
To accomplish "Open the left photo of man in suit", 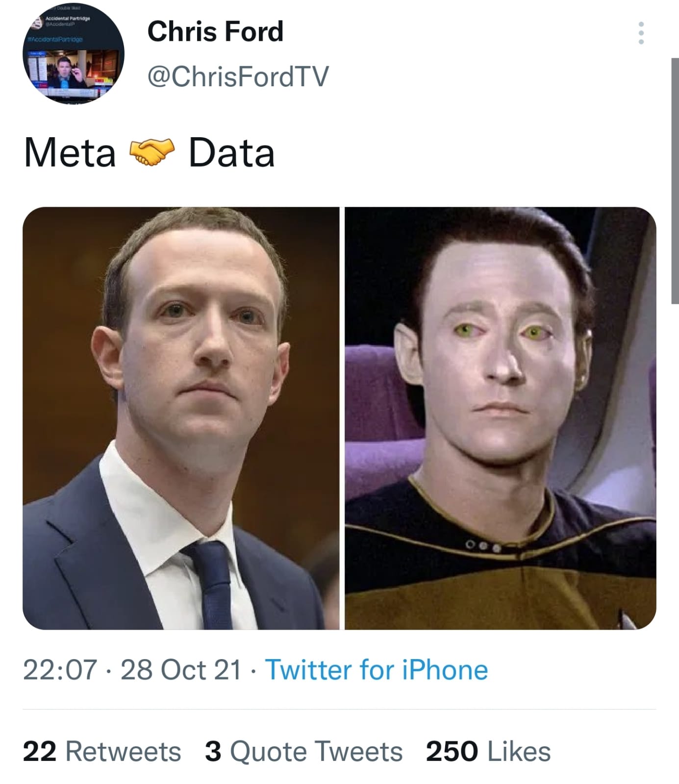I will (181, 418).
